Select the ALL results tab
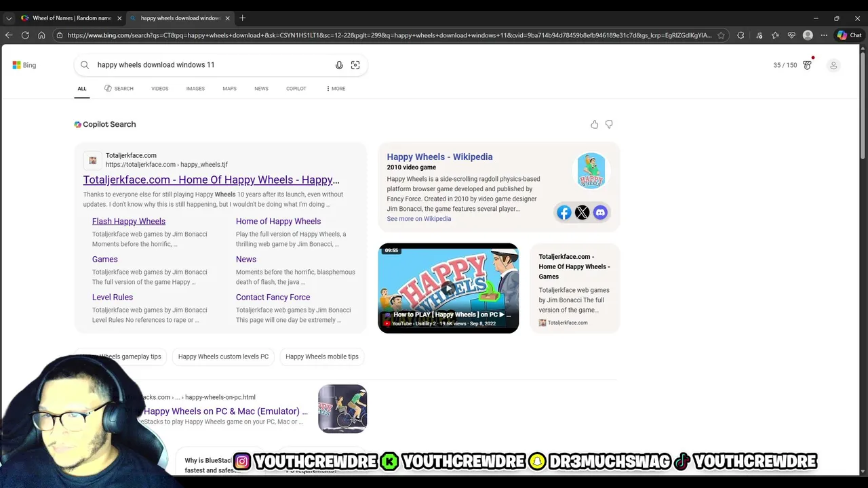868x488 pixels. pyautogui.click(x=82, y=89)
